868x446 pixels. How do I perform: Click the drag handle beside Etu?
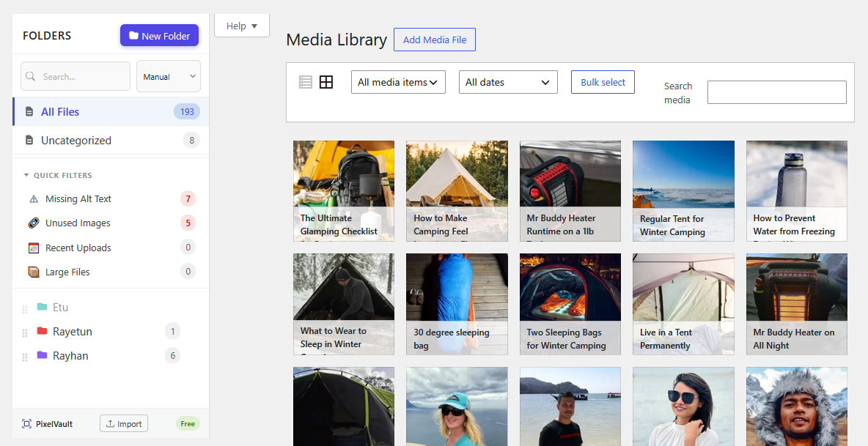(25, 310)
